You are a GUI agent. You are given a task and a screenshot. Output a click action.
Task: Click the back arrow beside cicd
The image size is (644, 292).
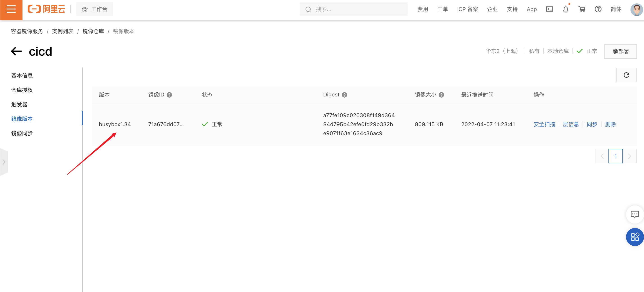[x=16, y=51]
